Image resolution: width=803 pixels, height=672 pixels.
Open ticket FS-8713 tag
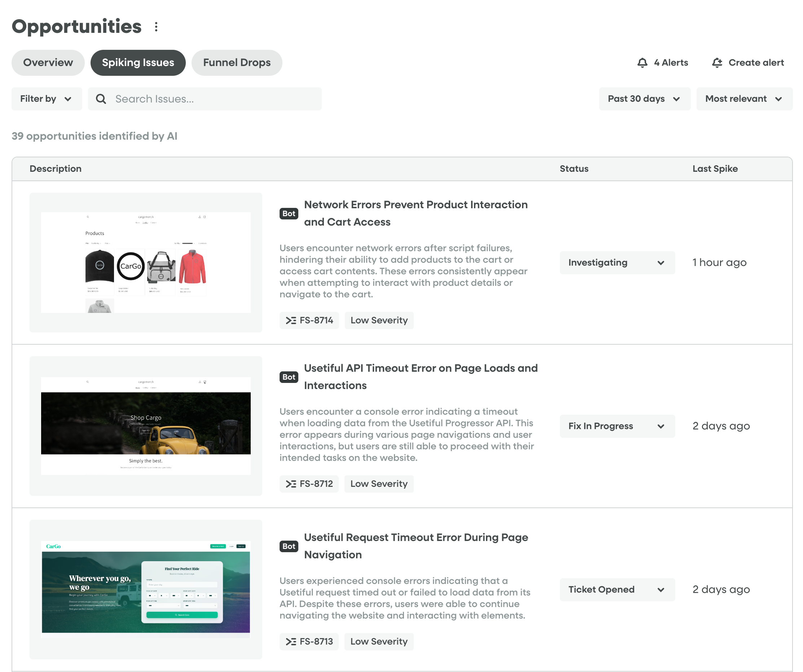309,641
